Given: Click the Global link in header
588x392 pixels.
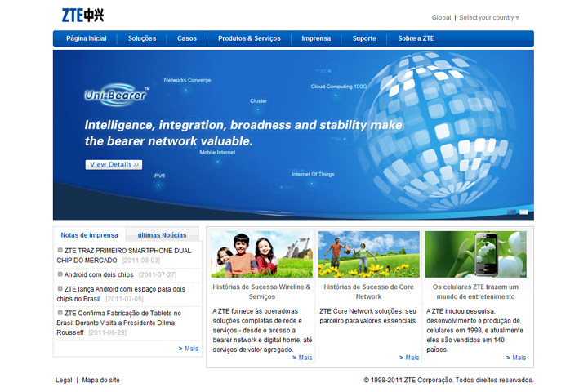Looking at the screenshot, I should click(x=441, y=18).
